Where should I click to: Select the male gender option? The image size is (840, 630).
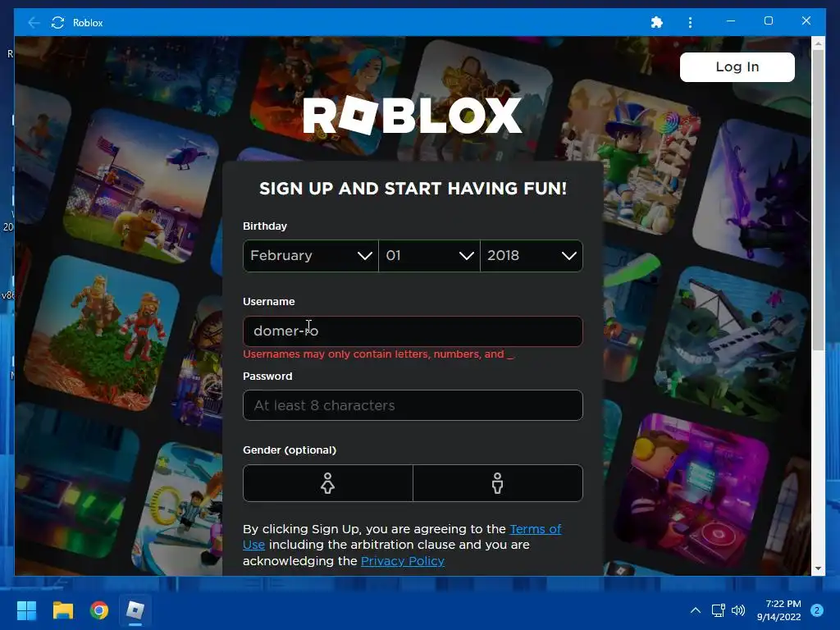[x=498, y=483]
